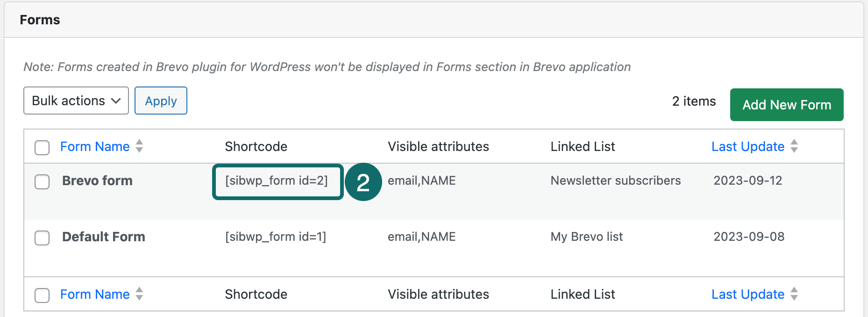Click the Add New Form button

click(x=787, y=105)
